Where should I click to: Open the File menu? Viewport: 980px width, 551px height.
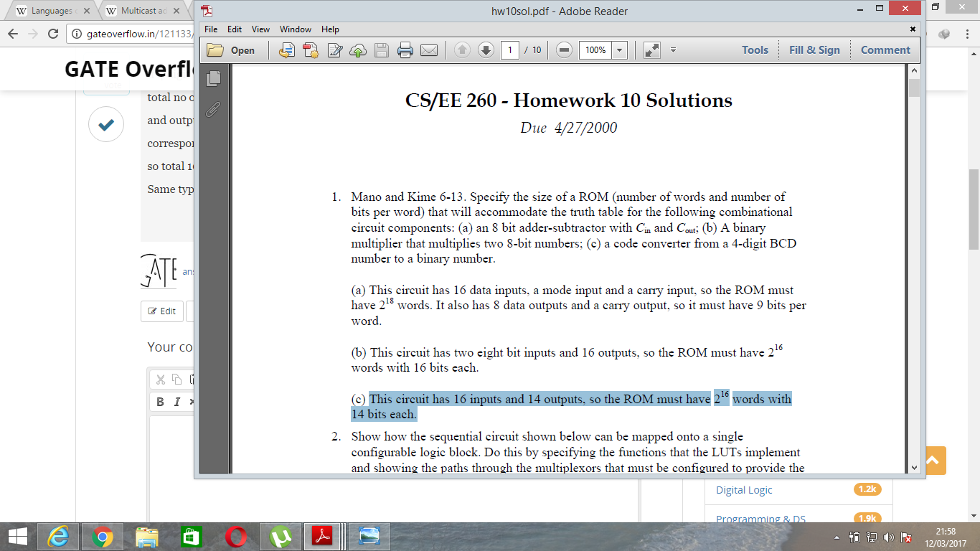(211, 29)
